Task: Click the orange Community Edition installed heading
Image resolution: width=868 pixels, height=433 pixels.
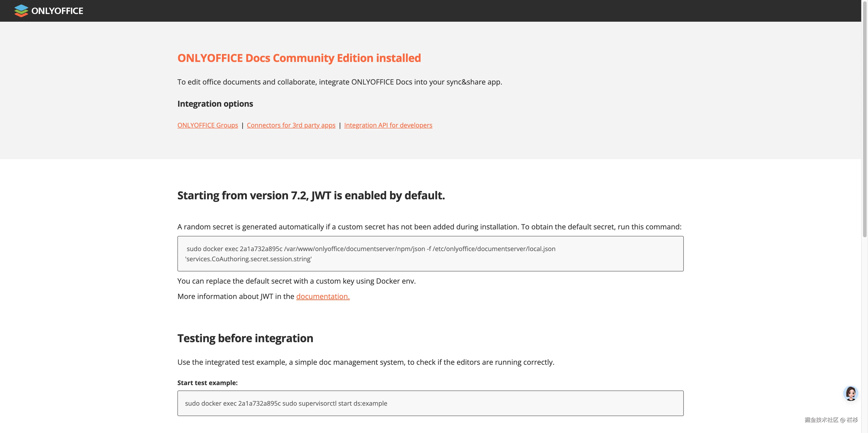Action: click(x=299, y=58)
